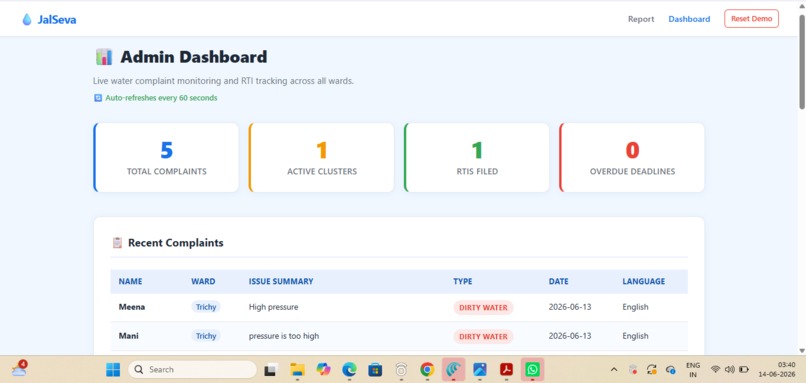Click the Trichy ward tag in Meena's row
Screen dimensions: 806x383
(206, 307)
